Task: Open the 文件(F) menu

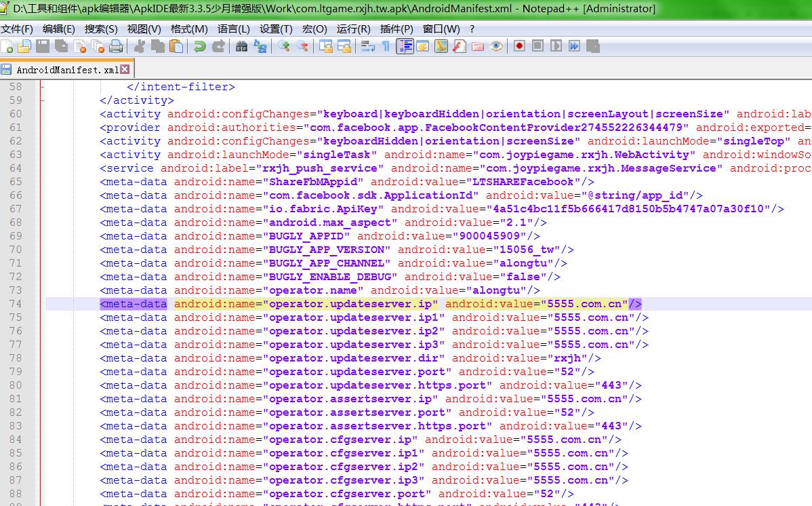Action: 17,28
